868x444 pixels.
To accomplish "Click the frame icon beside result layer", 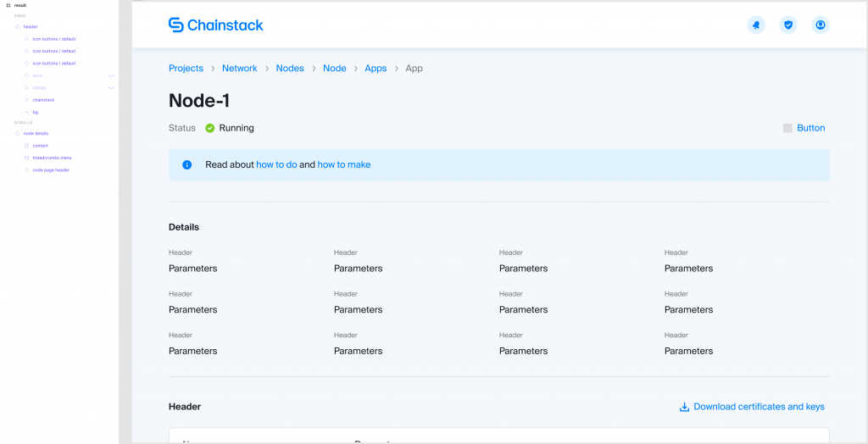I will point(8,5).
